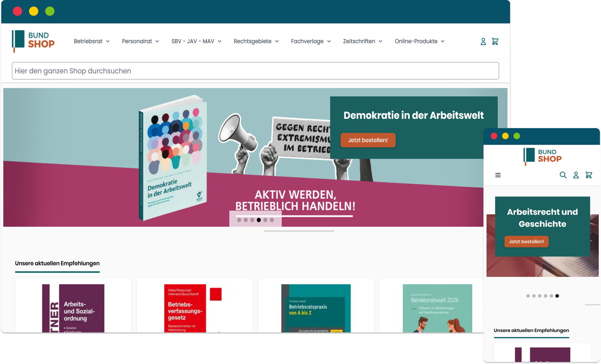
Task: Open the mobile user account icon
Action: [x=576, y=175]
